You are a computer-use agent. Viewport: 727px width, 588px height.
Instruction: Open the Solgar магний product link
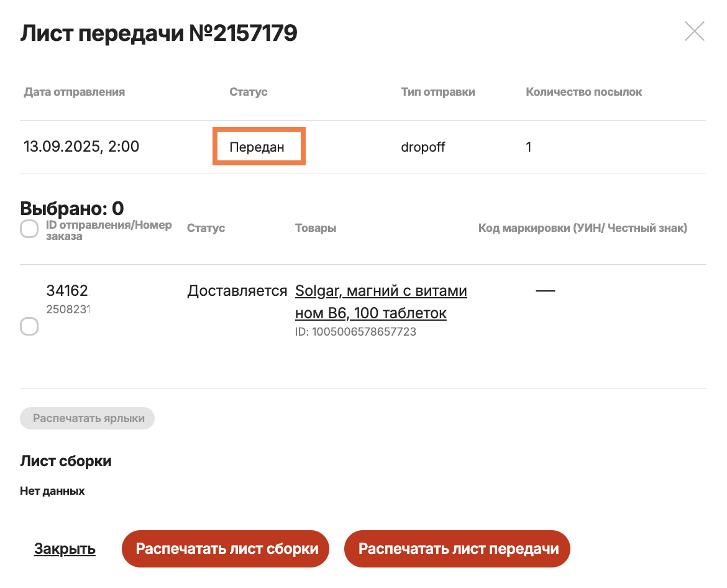pyautogui.click(x=380, y=301)
